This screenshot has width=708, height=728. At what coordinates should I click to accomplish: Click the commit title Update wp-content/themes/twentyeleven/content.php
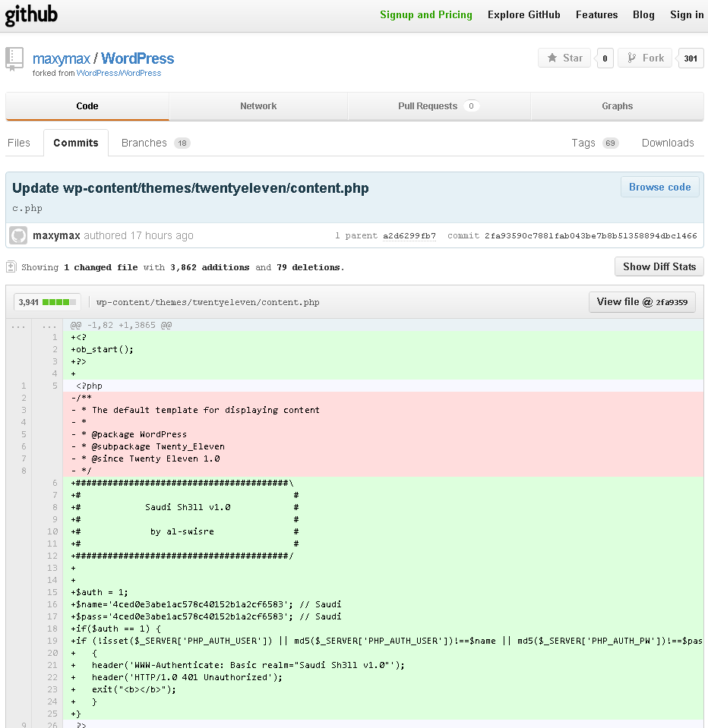click(x=191, y=188)
